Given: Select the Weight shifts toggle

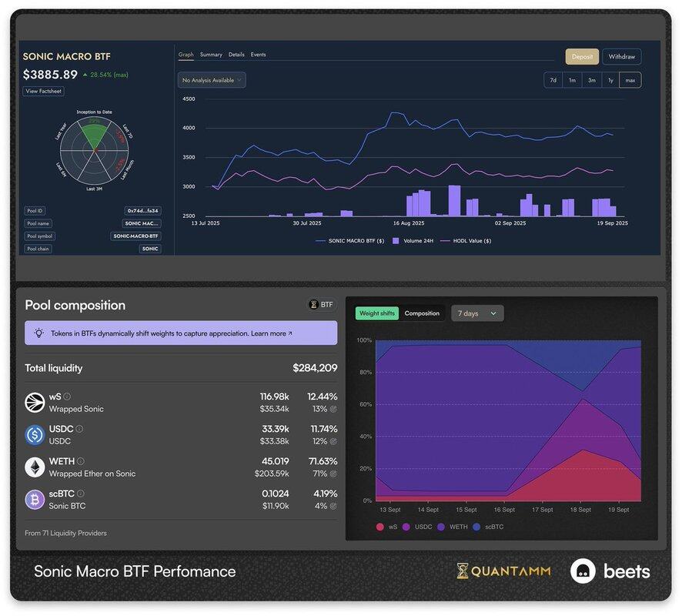Looking at the screenshot, I should 376,313.
